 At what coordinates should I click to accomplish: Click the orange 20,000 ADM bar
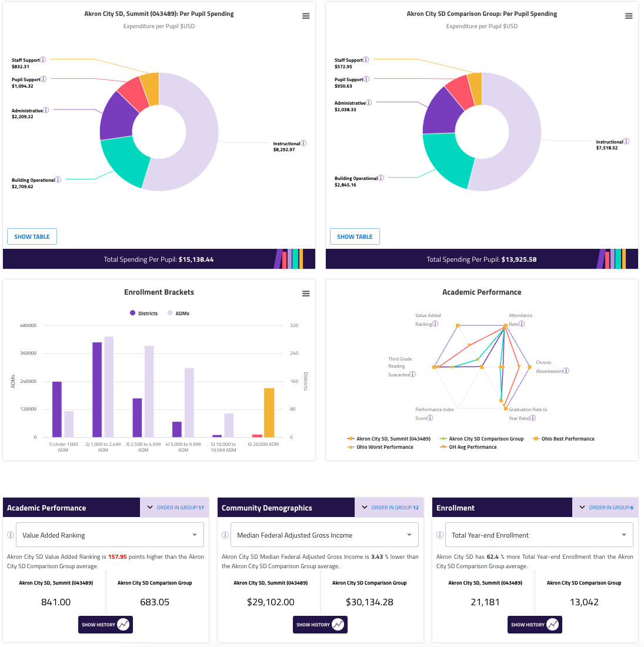tap(269, 412)
